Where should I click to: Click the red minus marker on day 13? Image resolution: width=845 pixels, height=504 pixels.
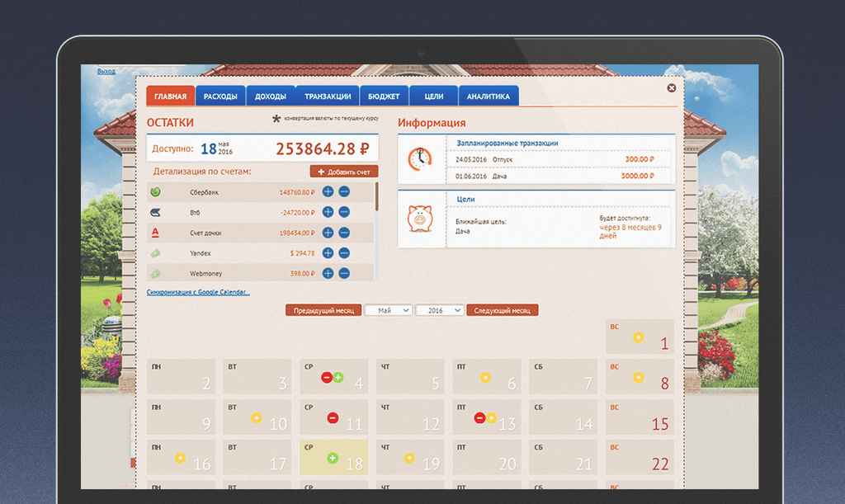click(x=479, y=418)
